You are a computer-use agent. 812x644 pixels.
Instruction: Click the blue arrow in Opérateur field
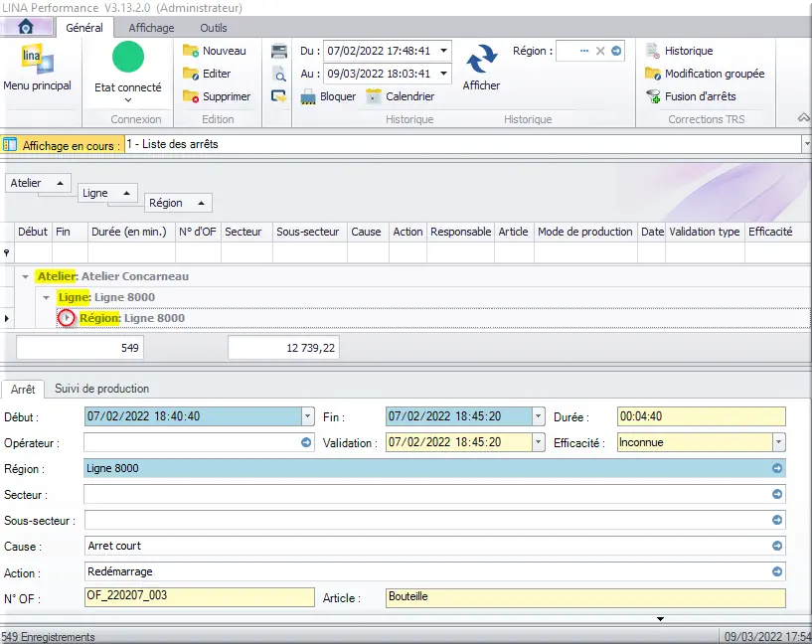click(306, 442)
